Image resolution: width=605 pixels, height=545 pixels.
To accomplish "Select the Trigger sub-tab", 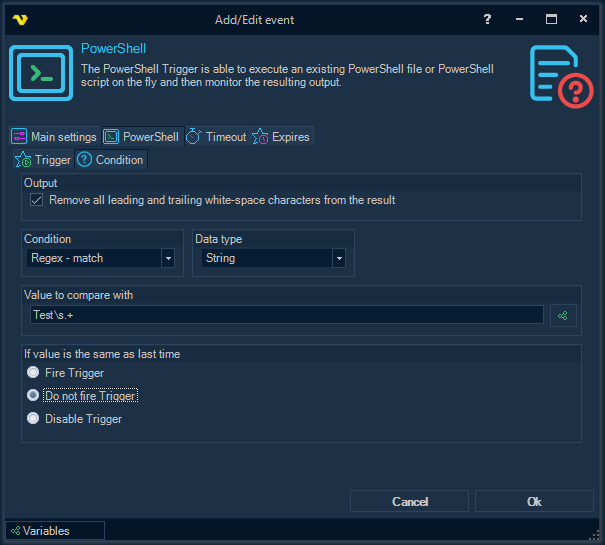I will tap(44, 160).
